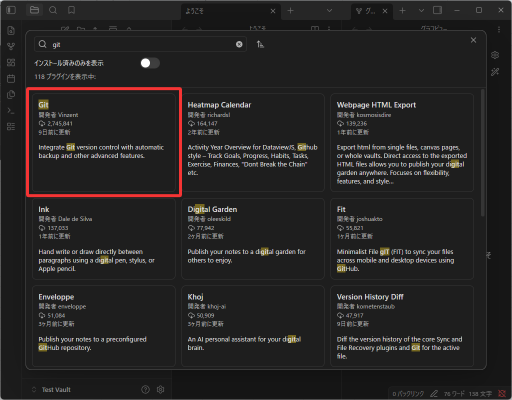Viewport: 512px width, 400px height.
Task: Open the Git plugin card
Action: (104, 142)
